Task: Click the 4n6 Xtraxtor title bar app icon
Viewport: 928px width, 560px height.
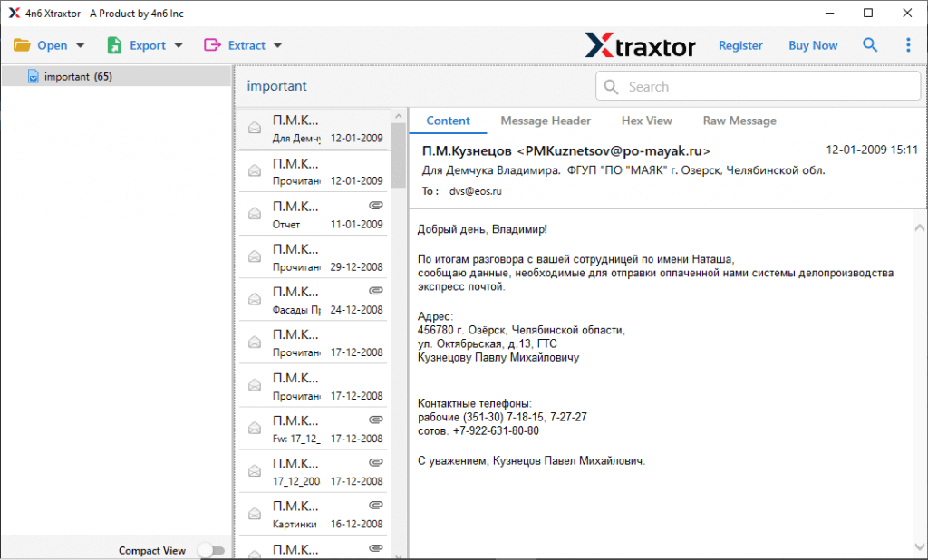Action: (x=14, y=13)
